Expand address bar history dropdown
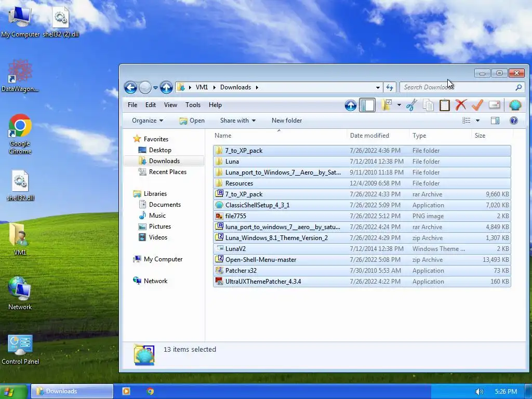Image resolution: width=532 pixels, height=399 pixels. (x=378, y=87)
